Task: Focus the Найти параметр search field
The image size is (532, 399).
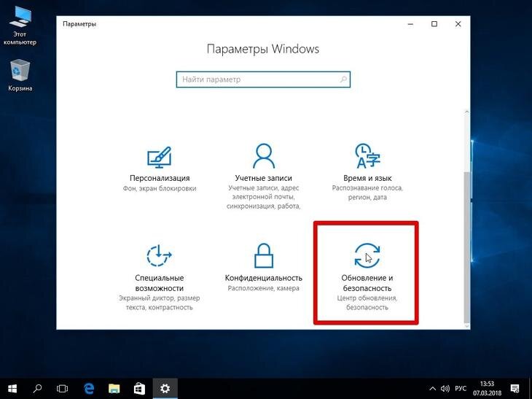Action: 263,80
